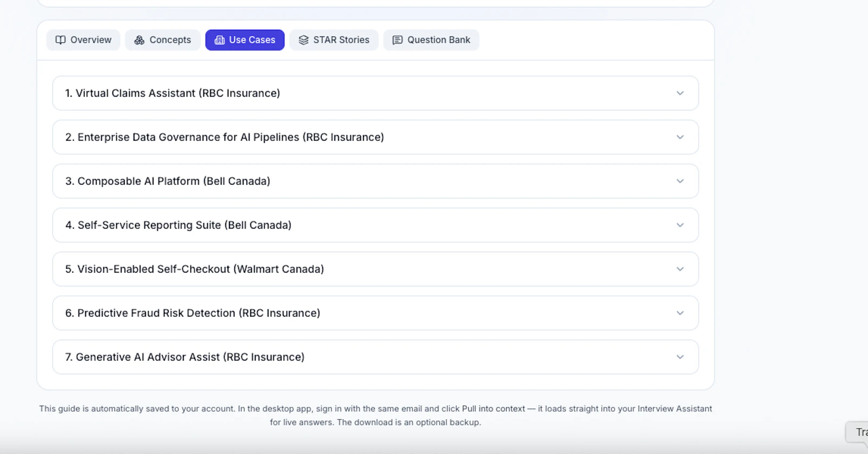Click '3. Composable AI Platform (Bell Canada)' title
868x454 pixels.
click(x=168, y=181)
